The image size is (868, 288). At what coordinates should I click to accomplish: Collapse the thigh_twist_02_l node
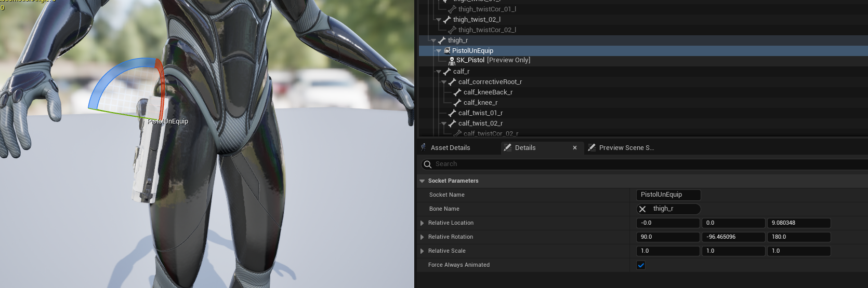[439, 20]
